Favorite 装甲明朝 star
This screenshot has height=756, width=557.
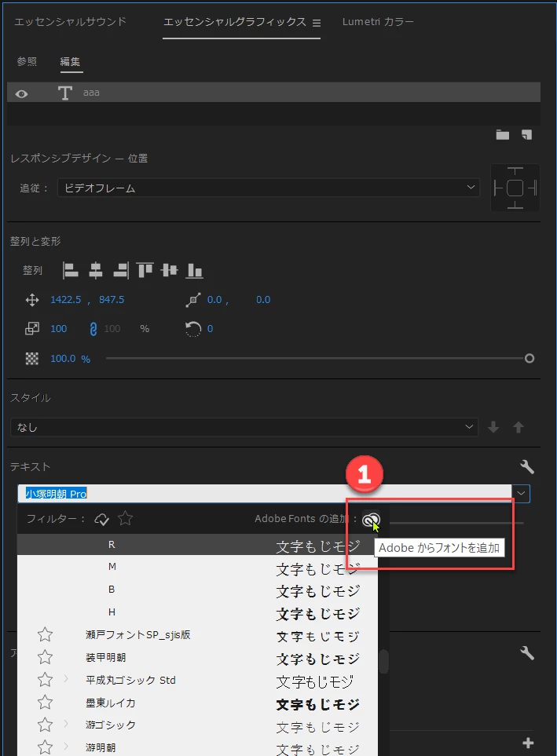[45, 657]
